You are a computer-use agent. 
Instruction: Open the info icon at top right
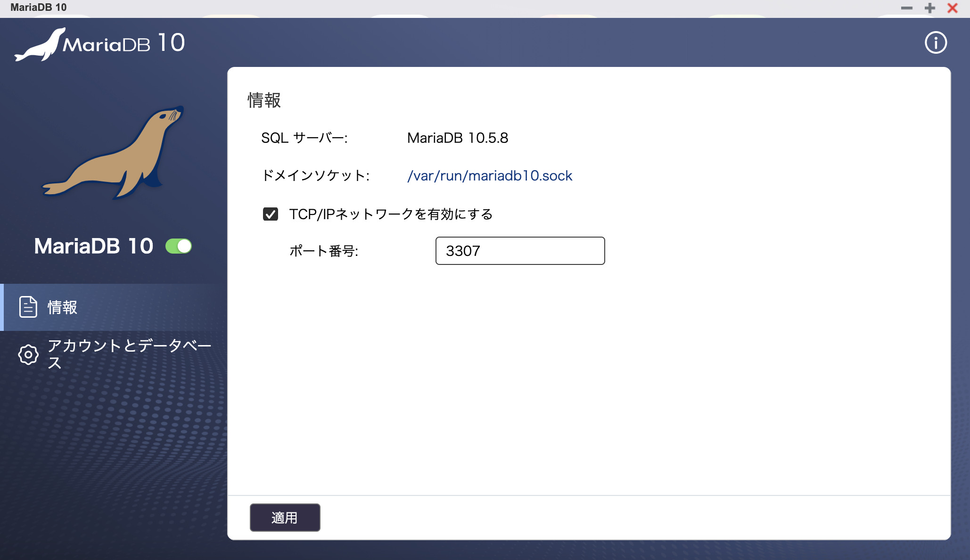tap(936, 43)
